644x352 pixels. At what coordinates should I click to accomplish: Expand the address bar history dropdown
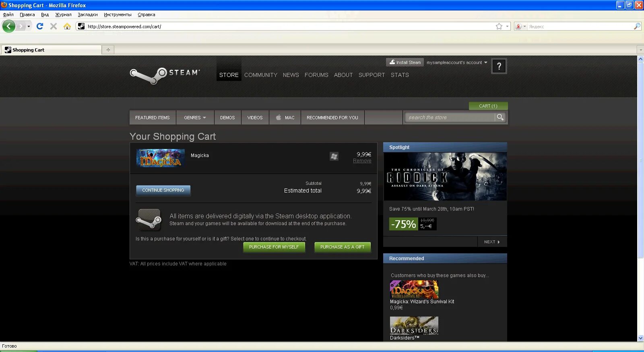click(x=507, y=26)
